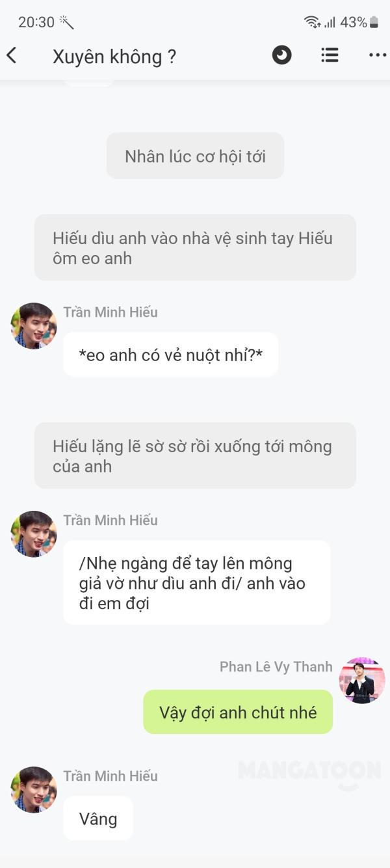This screenshot has width=390, height=868.
Task: Tap the Wi-Fi status icon
Action: tap(312, 22)
